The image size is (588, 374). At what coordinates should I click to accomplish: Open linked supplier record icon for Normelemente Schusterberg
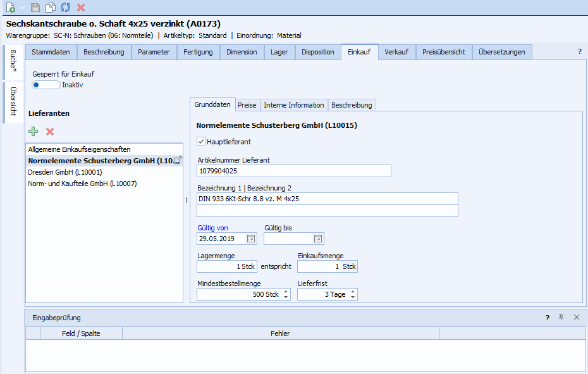click(x=178, y=161)
